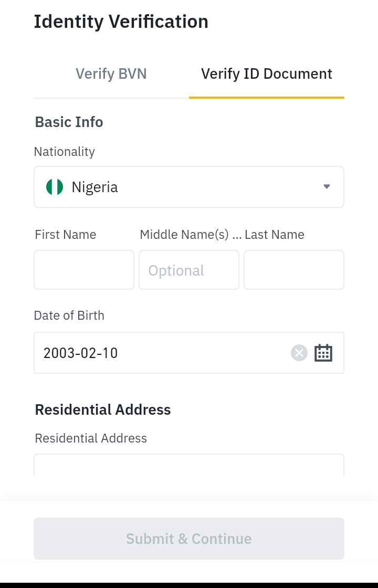This screenshot has height=588, width=378.
Task: Expand the Nationality dropdown arrow
Action: [327, 187]
